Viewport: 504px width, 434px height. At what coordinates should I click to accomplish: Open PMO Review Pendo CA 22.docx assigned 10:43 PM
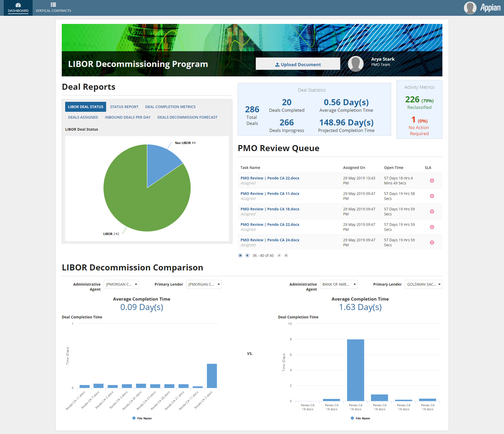click(x=270, y=178)
